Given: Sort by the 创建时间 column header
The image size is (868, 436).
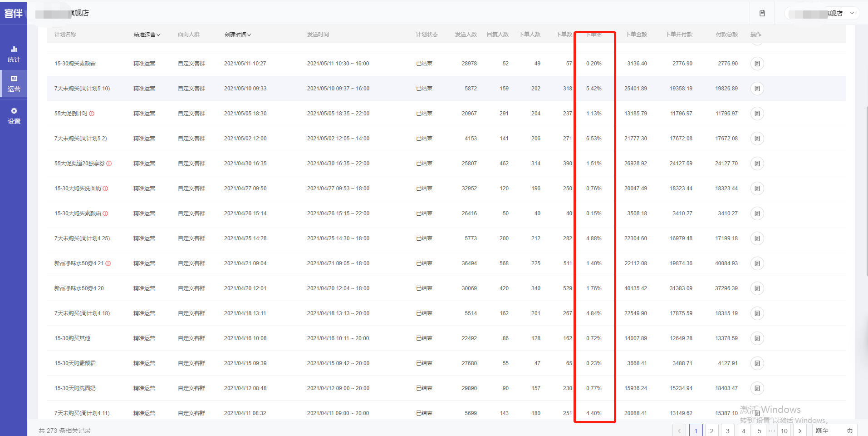Looking at the screenshot, I should coord(238,35).
